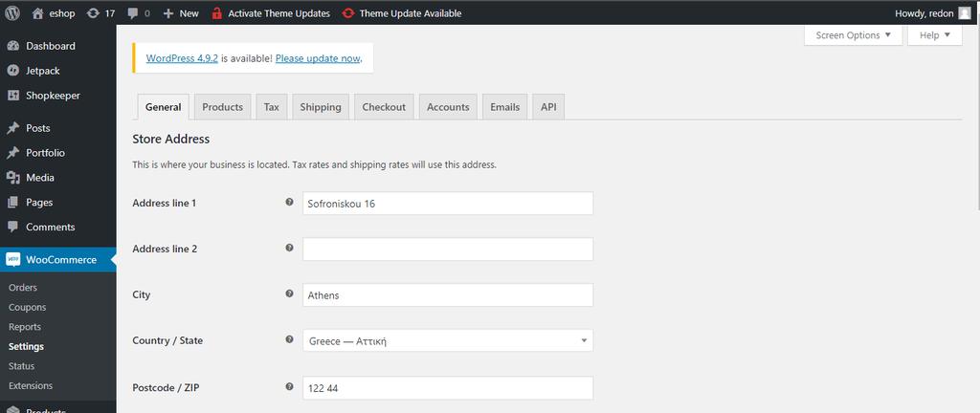Click the Posts pushpin icon
Screen dimensions: 980x413
[x=13, y=128]
